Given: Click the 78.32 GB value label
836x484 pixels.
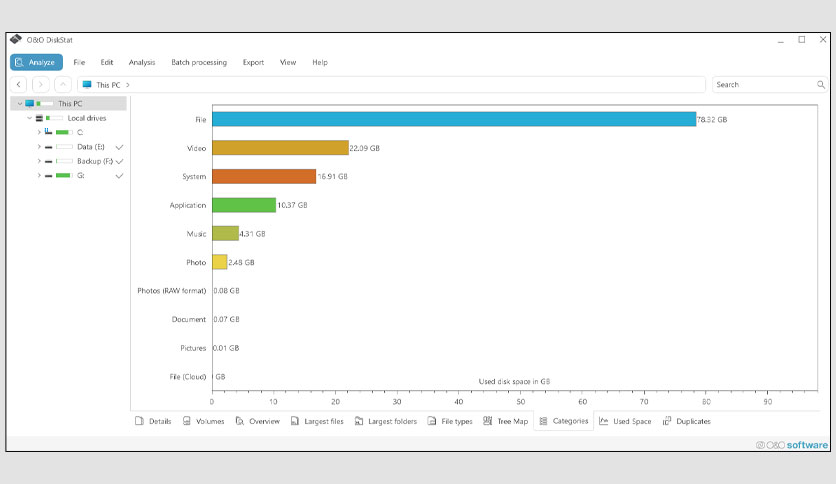Looking at the screenshot, I should tap(712, 119).
